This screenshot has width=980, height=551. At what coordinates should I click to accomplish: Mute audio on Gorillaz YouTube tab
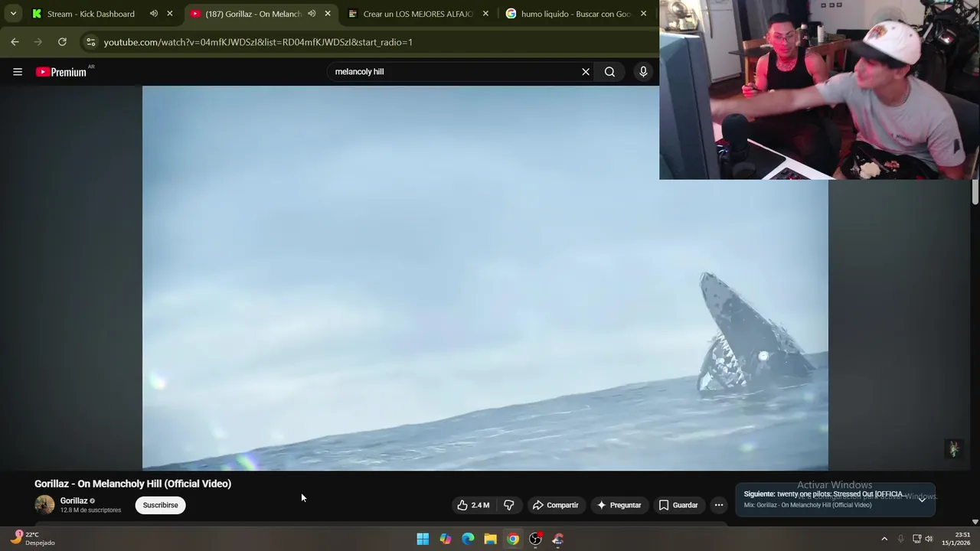[x=312, y=14]
